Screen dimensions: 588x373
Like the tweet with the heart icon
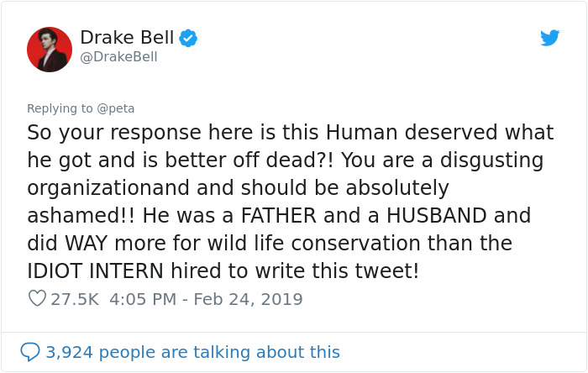point(37,298)
